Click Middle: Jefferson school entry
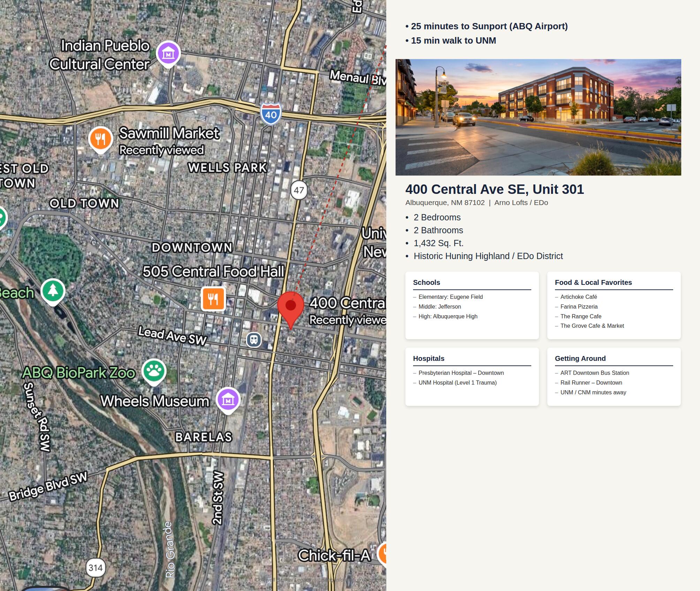Screen dimensions: 700x591 coord(440,306)
